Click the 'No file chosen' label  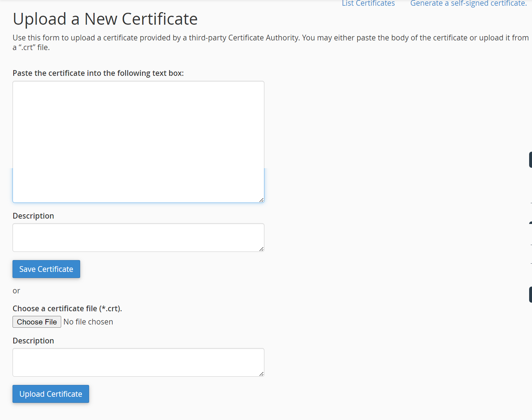pos(88,322)
